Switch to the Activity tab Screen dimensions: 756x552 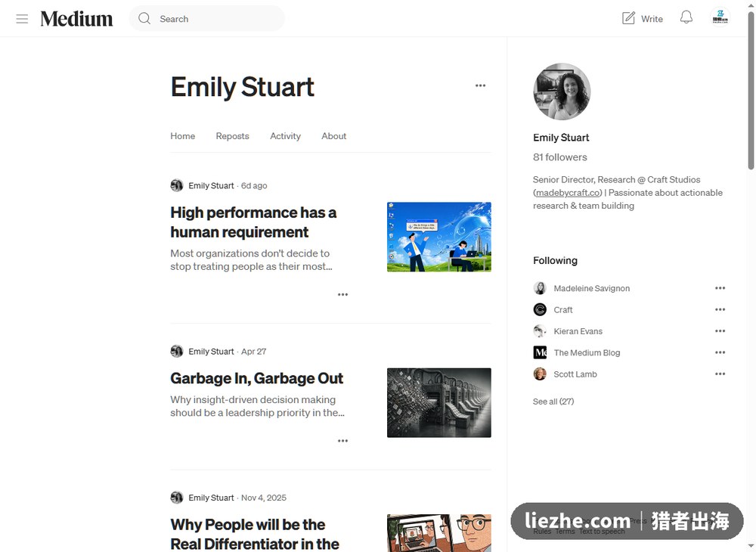tap(286, 136)
